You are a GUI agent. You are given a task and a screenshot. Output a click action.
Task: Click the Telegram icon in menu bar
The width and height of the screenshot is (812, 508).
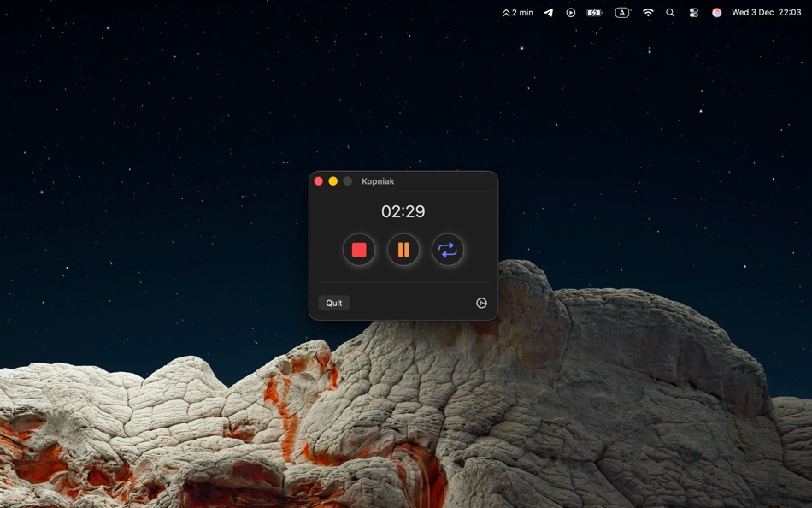pyautogui.click(x=548, y=12)
